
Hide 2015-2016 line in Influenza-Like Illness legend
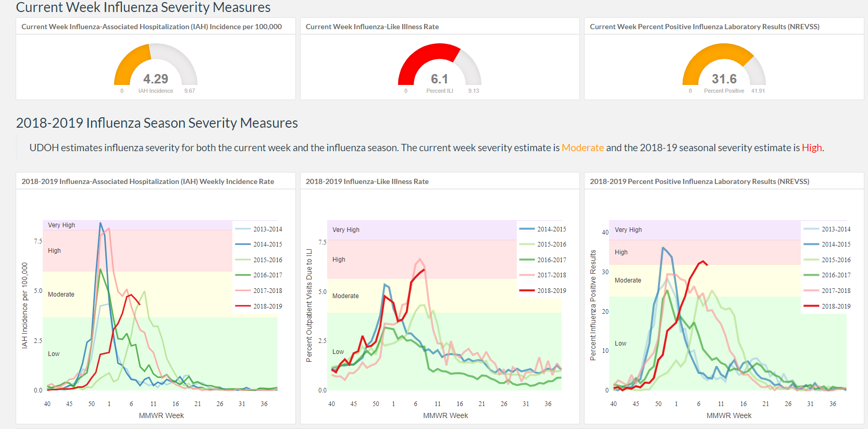542,244
